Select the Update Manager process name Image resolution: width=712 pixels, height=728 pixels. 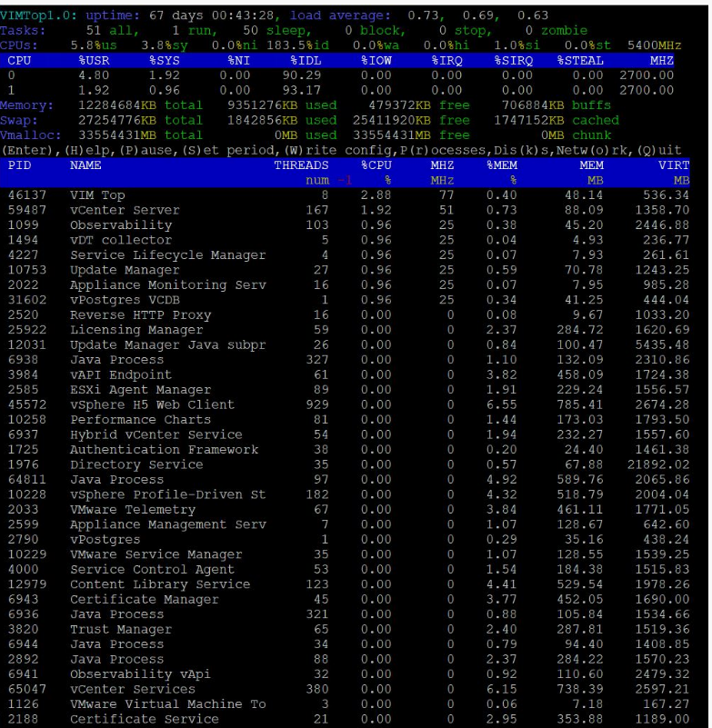pos(125,270)
